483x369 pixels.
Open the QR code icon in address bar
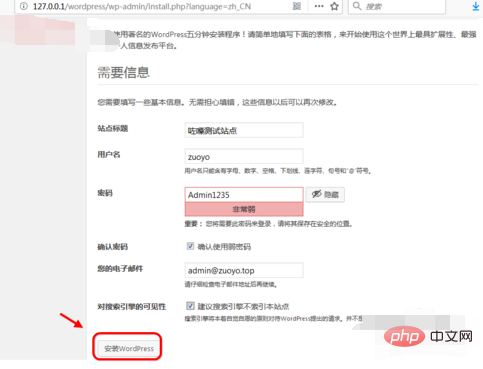tap(297, 6)
